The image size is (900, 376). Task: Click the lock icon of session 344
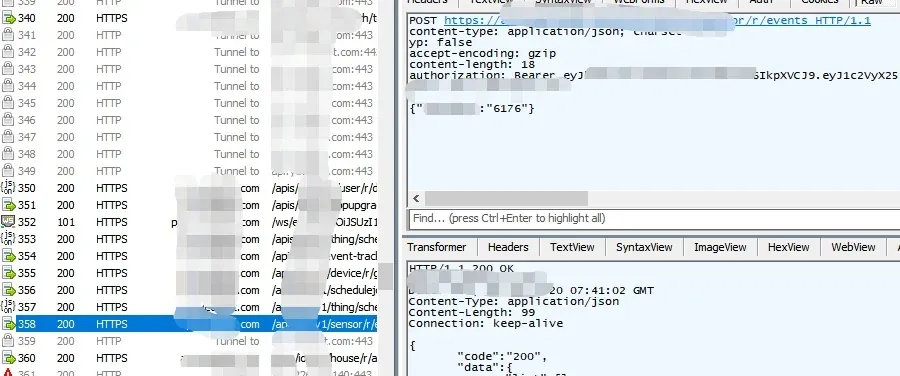click(8, 86)
